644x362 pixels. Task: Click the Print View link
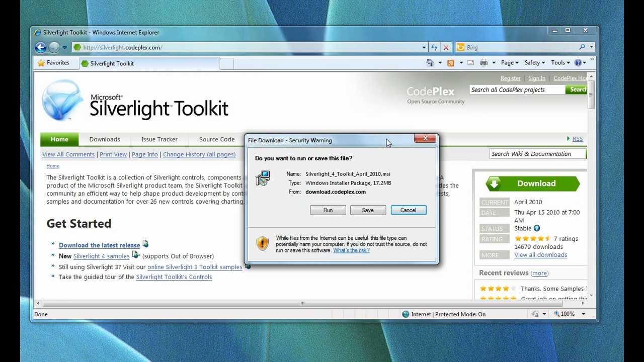pos(113,154)
